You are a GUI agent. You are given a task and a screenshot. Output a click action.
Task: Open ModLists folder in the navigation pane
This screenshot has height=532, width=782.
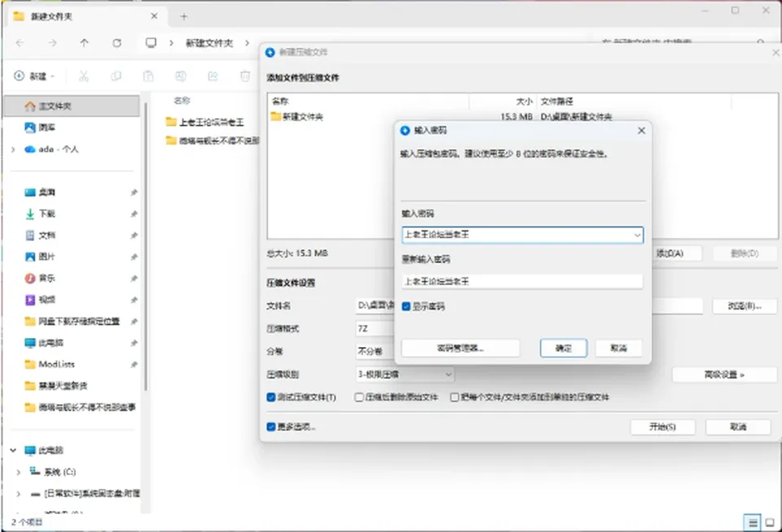pyautogui.click(x=56, y=364)
